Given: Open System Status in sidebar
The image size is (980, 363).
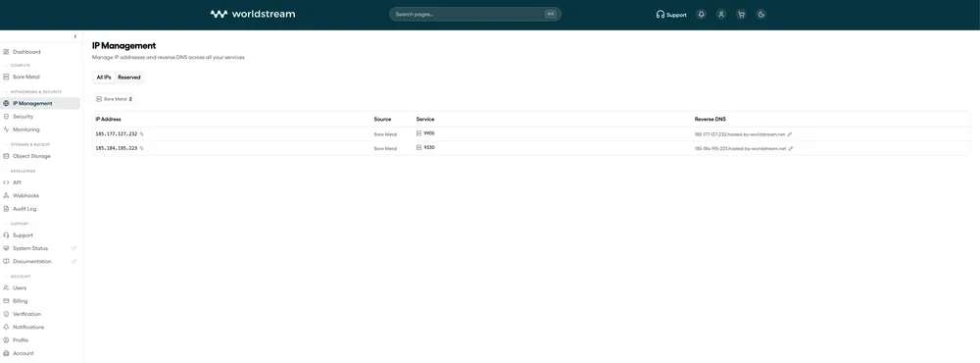Looking at the screenshot, I should pyautogui.click(x=30, y=248).
